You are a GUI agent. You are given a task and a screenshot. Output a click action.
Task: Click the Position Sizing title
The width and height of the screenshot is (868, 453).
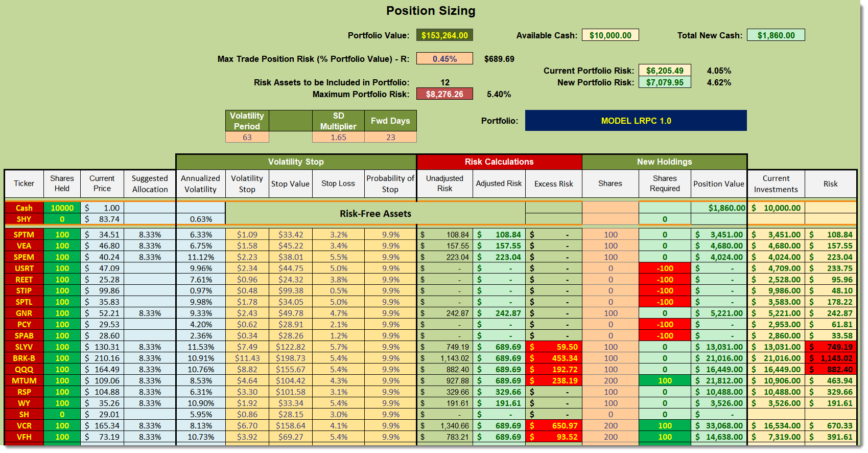pyautogui.click(x=431, y=11)
